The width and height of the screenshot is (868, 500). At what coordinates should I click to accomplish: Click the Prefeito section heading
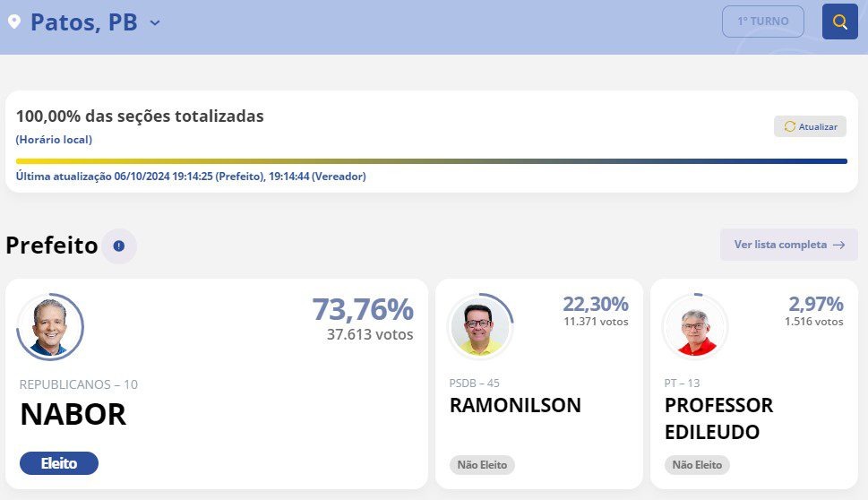(52, 246)
